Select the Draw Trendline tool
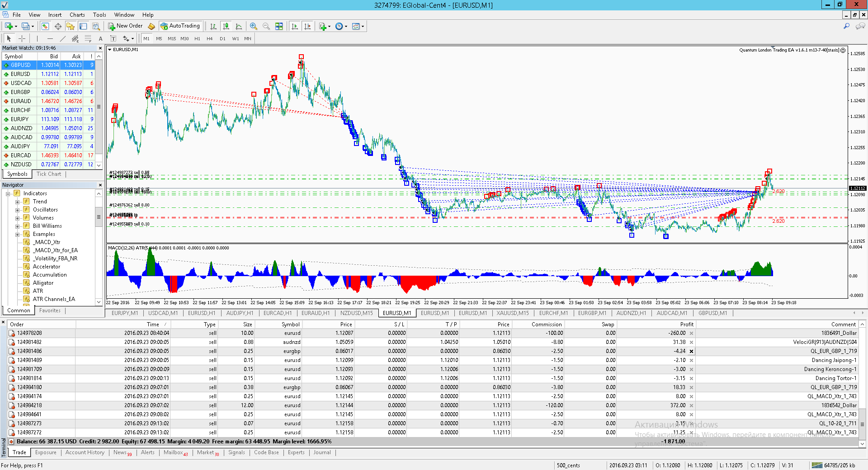This screenshot has width=868, height=470. coord(63,38)
